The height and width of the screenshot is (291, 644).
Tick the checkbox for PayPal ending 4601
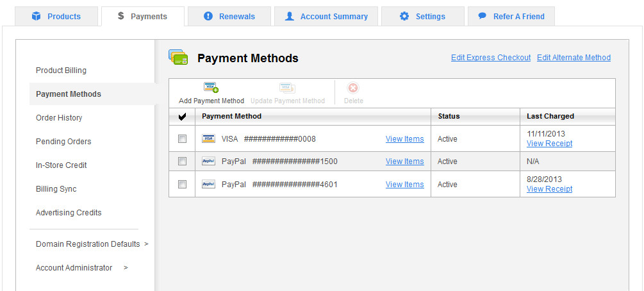(182, 185)
